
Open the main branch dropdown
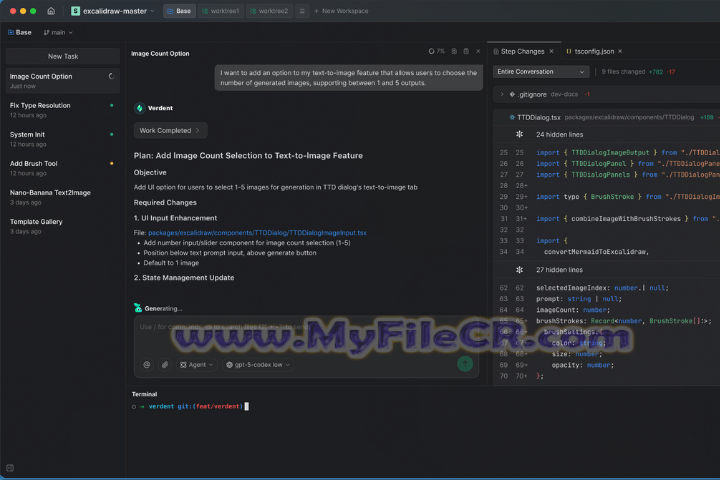point(58,33)
